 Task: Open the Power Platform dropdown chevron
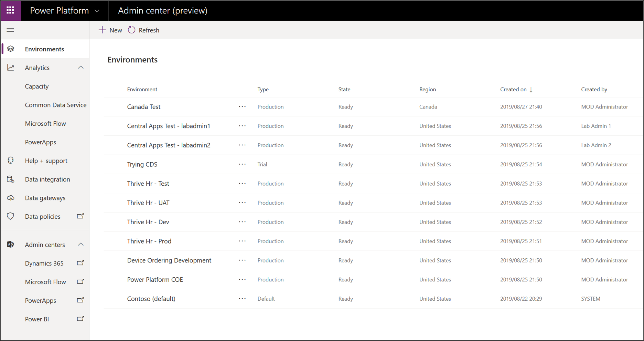click(97, 11)
